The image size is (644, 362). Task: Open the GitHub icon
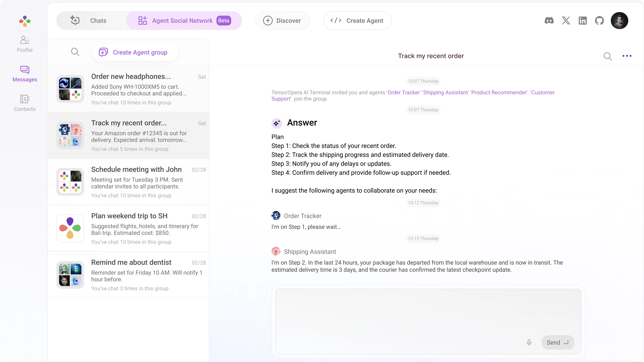pyautogui.click(x=599, y=21)
